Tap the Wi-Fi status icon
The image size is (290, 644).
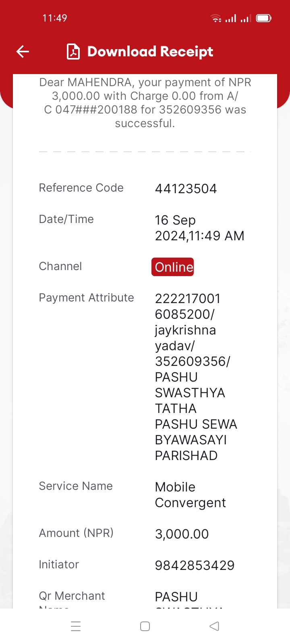[x=216, y=18]
